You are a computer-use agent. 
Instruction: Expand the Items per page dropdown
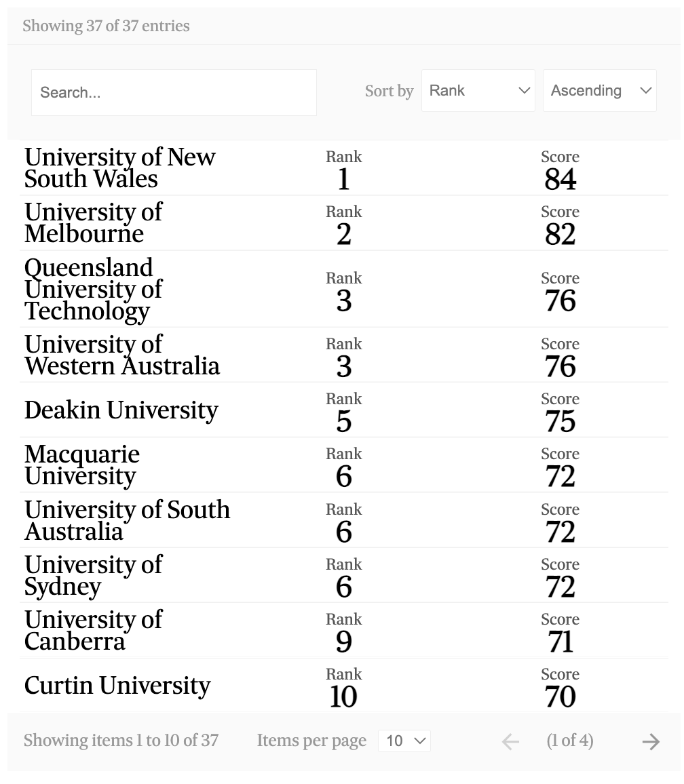click(404, 741)
